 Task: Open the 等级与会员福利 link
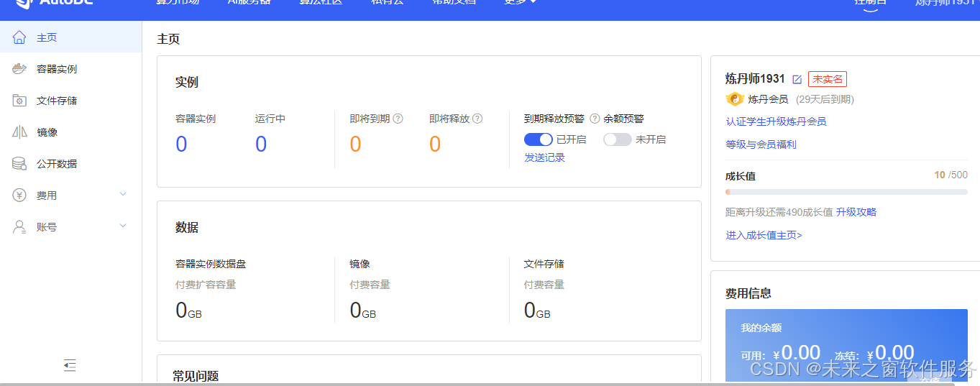pos(761,144)
